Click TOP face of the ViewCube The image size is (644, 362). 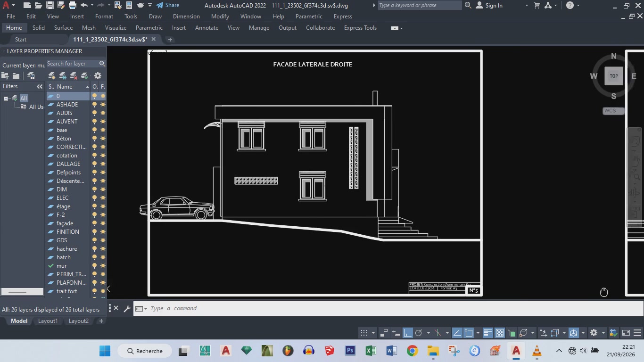tap(614, 76)
